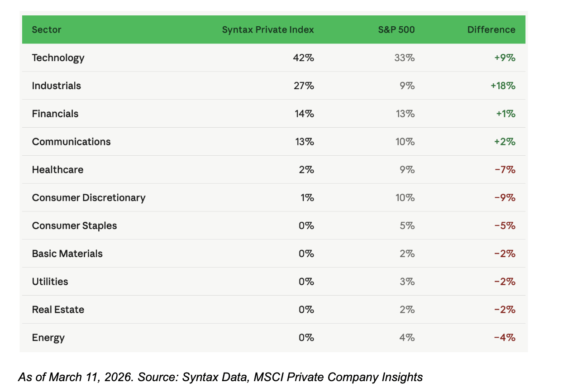Screen dimensions: 563x392
Task: Click the 42% Technology private index value
Action: click(x=304, y=58)
